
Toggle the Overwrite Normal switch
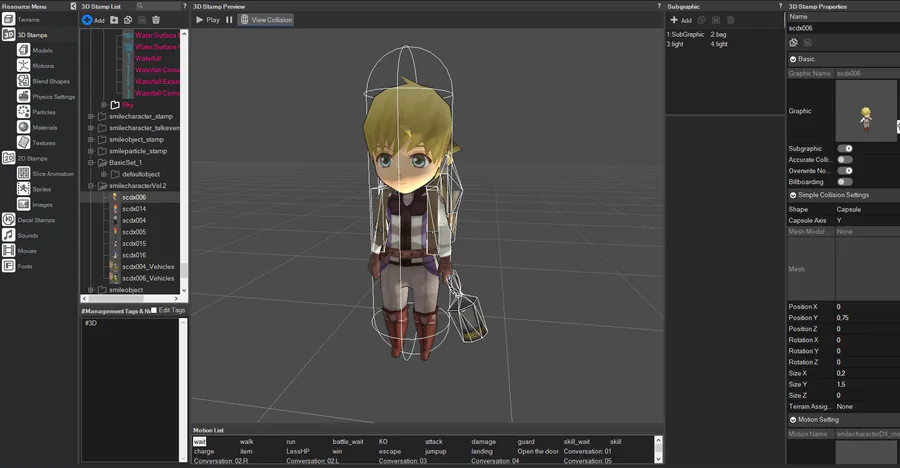(845, 171)
